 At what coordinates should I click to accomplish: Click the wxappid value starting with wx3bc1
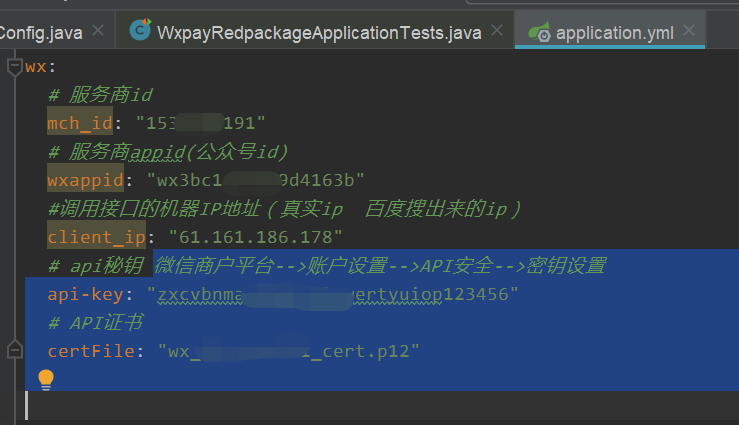(x=255, y=180)
